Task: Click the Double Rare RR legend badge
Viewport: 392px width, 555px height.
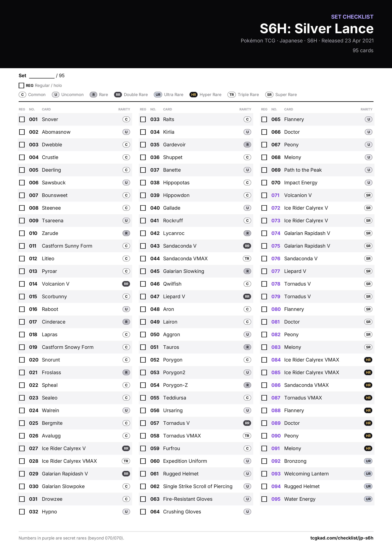Action: click(118, 94)
